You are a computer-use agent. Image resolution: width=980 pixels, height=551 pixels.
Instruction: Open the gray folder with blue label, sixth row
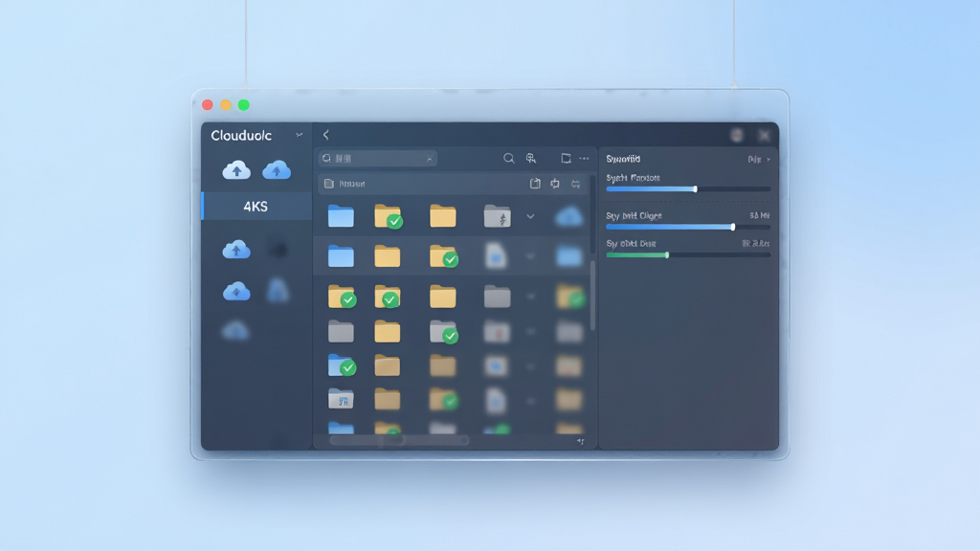click(341, 399)
